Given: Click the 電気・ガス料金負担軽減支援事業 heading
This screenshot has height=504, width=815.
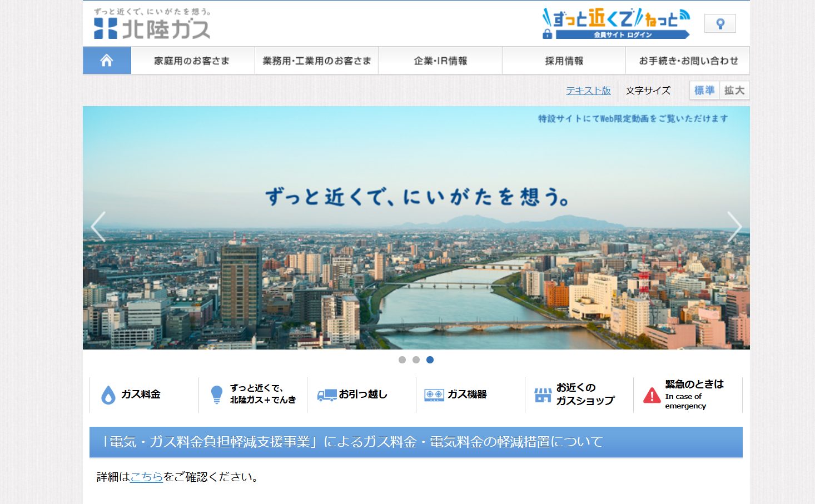Looking at the screenshot, I should point(416,442).
